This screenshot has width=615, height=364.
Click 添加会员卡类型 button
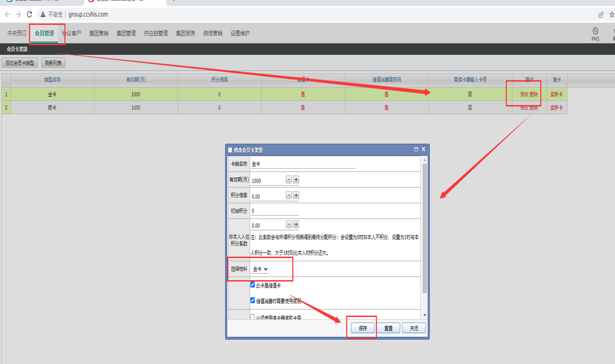[x=20, y=63]
